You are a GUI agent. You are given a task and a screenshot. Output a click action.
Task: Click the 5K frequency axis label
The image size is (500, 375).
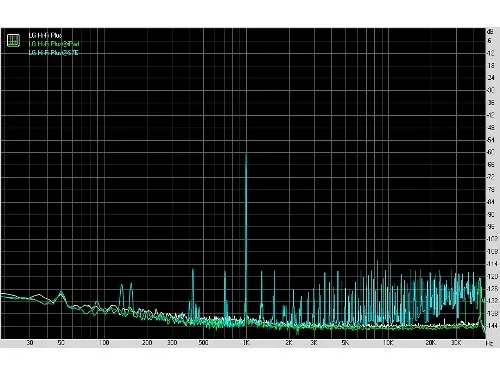[345, 343]
